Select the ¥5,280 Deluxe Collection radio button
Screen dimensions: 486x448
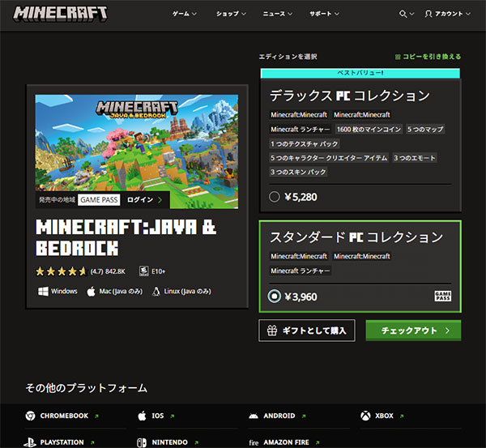275,196
